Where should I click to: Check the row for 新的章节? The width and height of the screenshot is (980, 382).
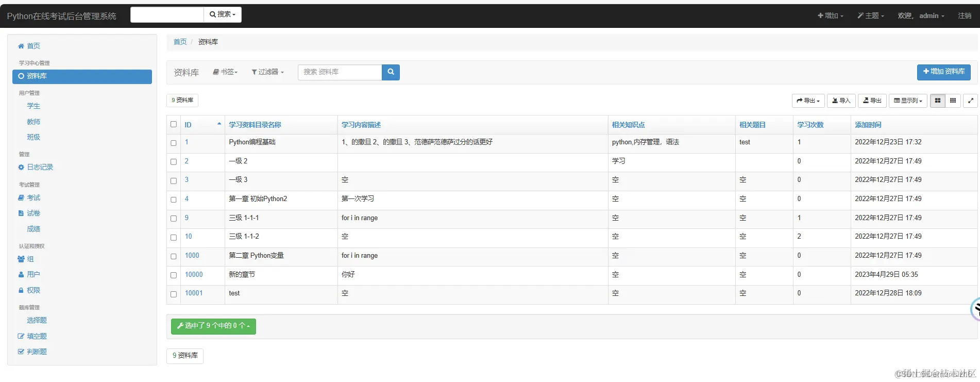[x=174, y=275]
